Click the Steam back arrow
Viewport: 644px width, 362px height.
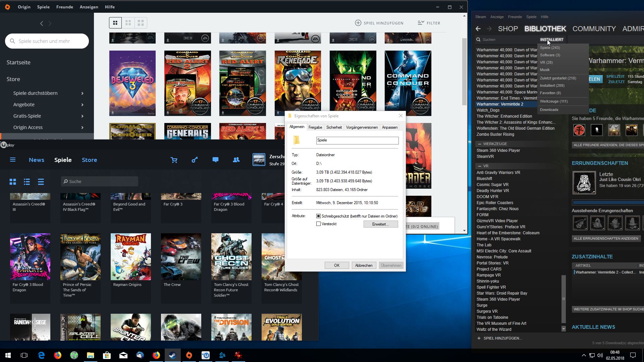[478, 29]
